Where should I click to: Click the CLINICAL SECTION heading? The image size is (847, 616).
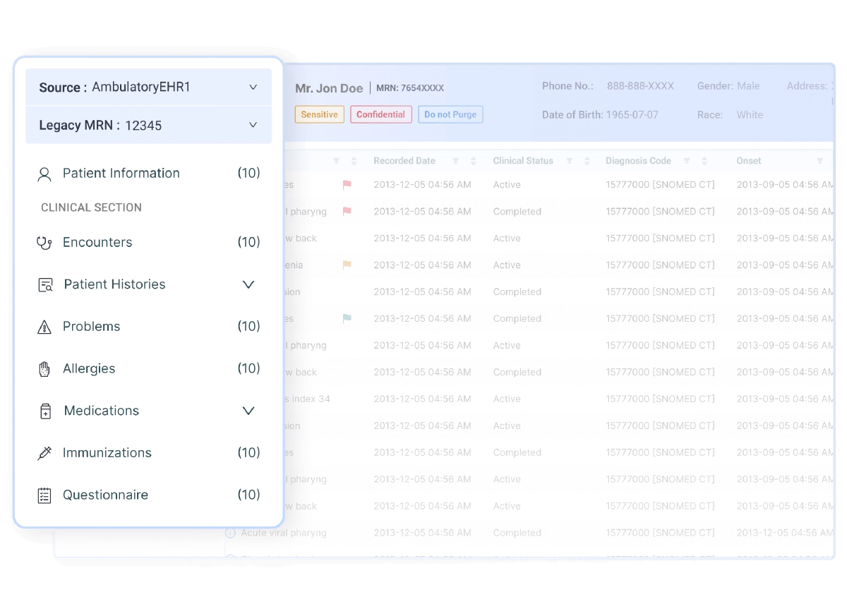click(x=91, y=207)
